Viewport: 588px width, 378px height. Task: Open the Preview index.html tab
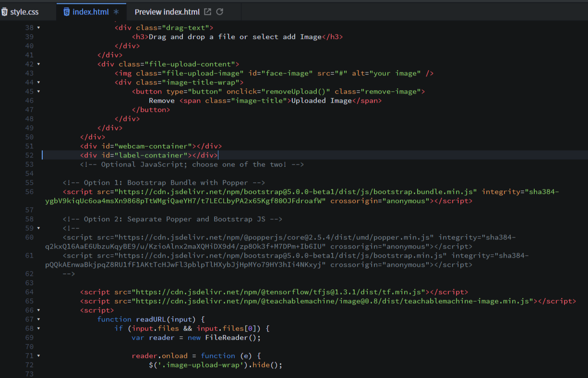pyautogui.click(x=167, y=12)
